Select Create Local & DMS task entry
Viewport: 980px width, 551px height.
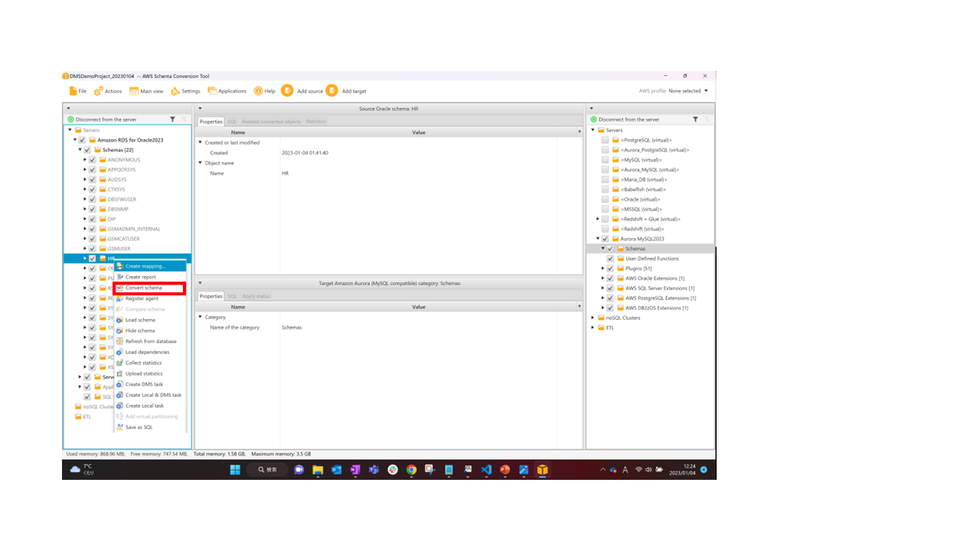pos(150,395)
